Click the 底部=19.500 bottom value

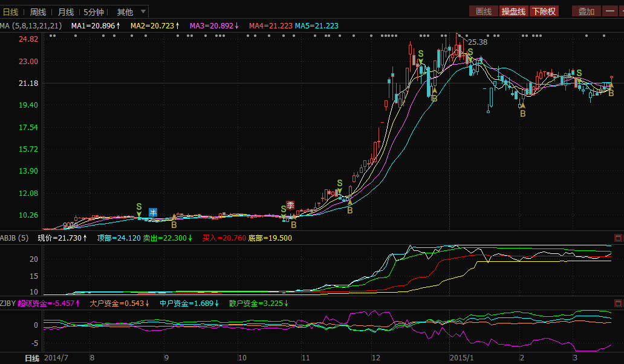(x=270, y=238)
